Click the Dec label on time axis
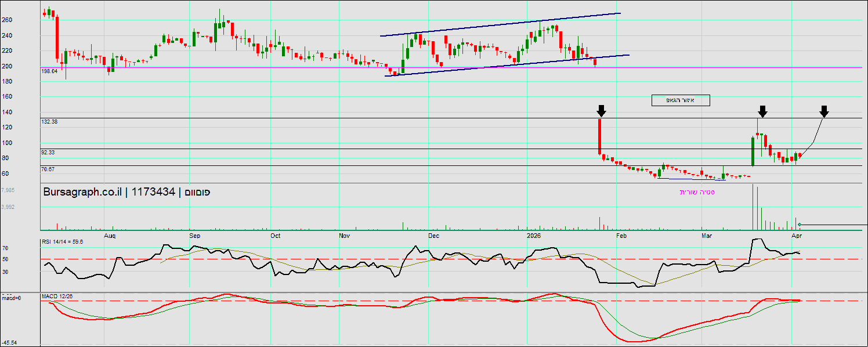The width and height of the screenshot is (868, 347). 433,236
